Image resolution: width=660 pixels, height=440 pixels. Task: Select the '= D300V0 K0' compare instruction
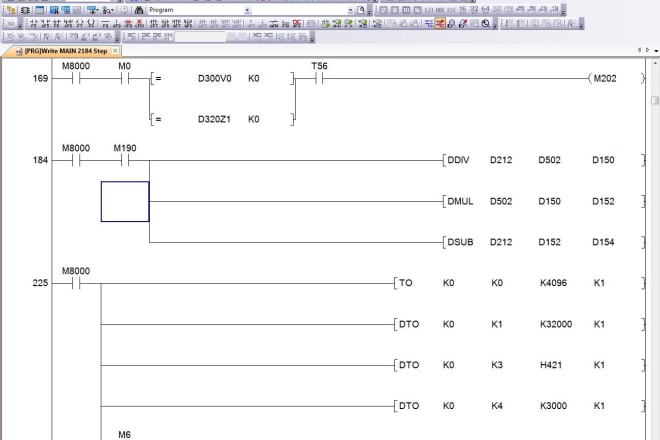223,78
